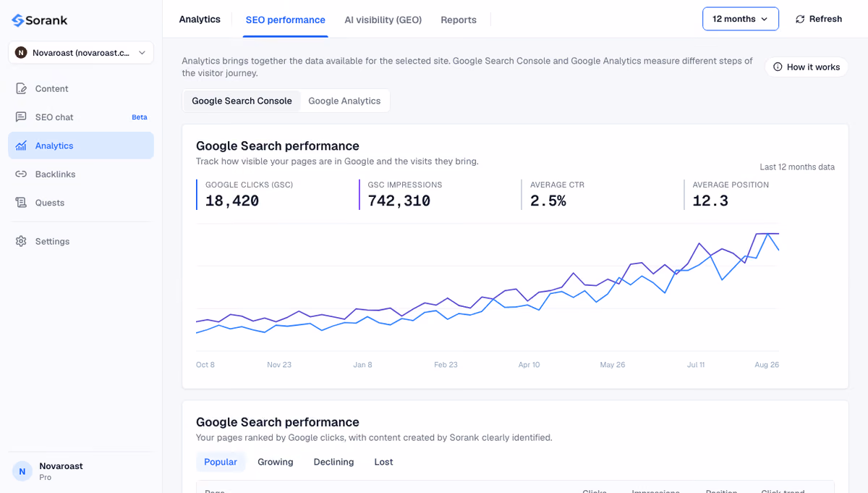Select the Popular pages filter
Image resolution: width=868 pixels, height=493 pixels.
[x=221, y=462]
